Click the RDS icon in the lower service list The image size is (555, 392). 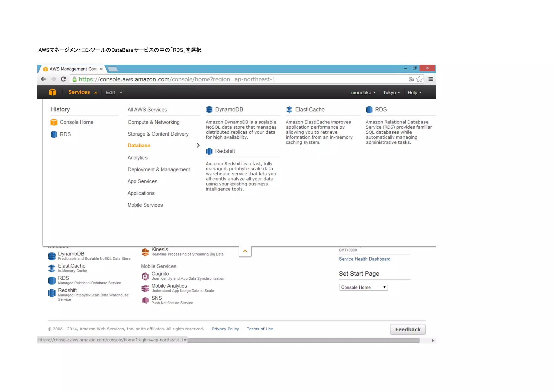(52, 280)
